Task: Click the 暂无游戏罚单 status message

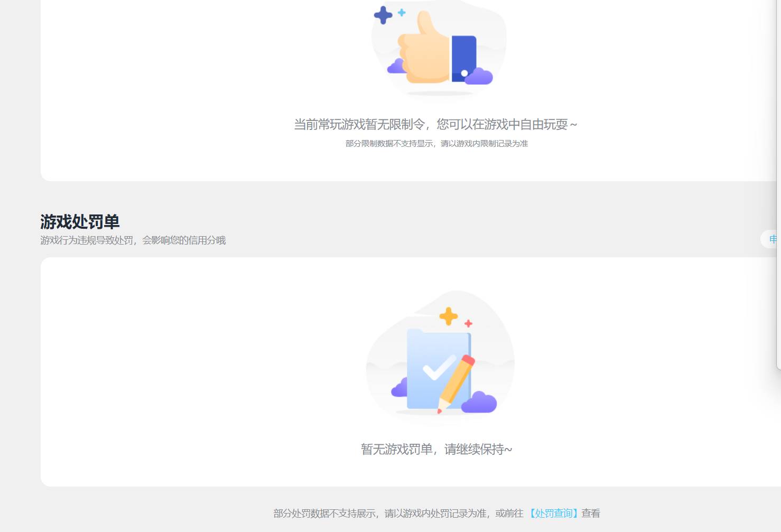Action: pyautogui.click(x=437, y=449)
